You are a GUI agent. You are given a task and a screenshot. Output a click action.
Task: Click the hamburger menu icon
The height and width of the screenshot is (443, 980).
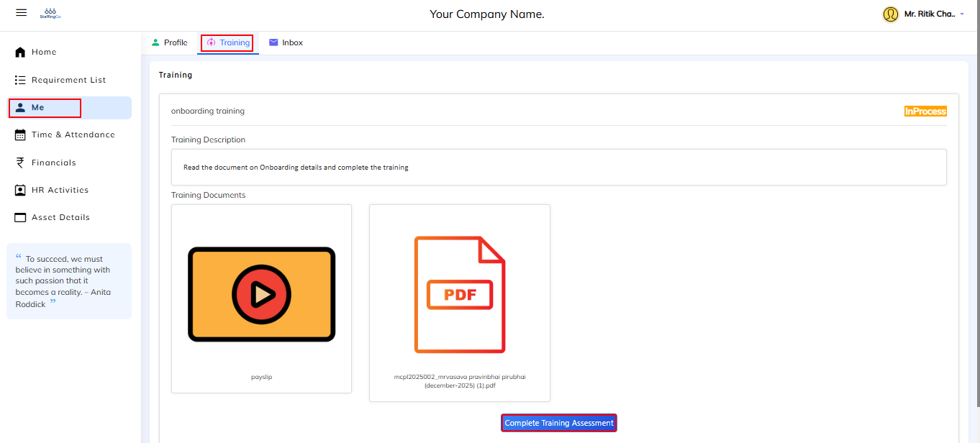pos(21,13)
